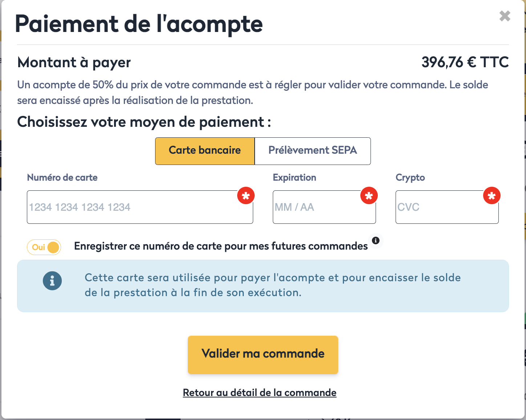
Task: Click the red asterisk on the card number field
Action: 246,196
